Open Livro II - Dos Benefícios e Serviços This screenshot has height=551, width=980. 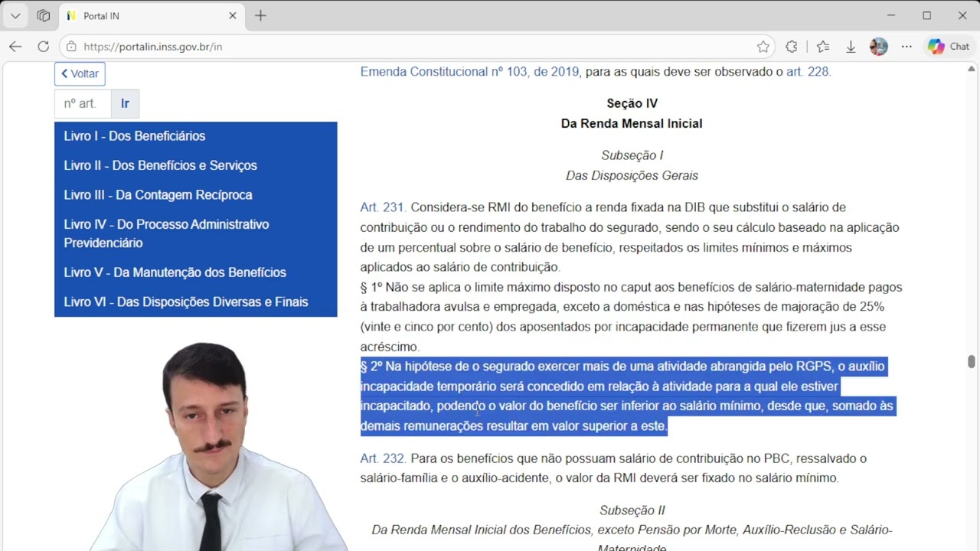(x=195, y=165)
